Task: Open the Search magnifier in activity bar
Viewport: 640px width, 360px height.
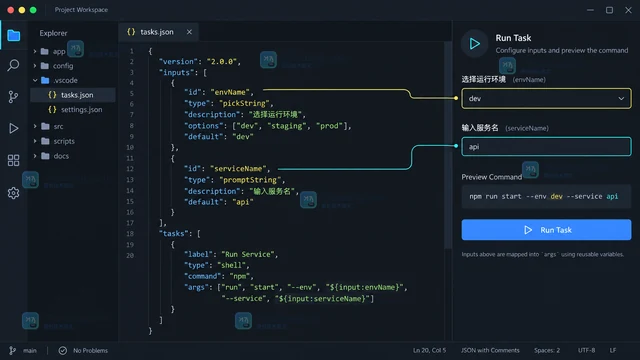Action: coord(13,65)
